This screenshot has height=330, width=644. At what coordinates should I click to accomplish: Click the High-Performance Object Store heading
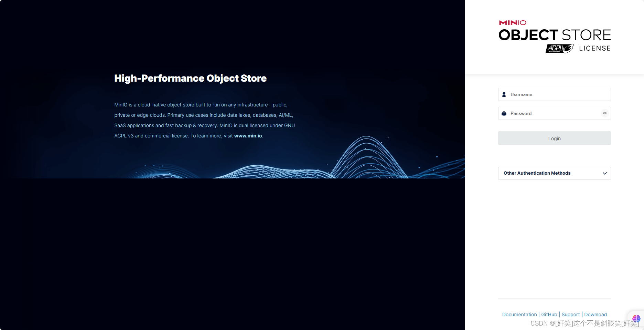tap(191, 78)
